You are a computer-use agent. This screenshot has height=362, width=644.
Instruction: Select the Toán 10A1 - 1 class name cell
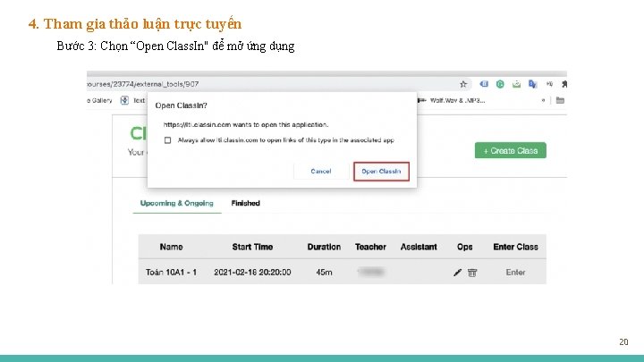click(171, 272)
